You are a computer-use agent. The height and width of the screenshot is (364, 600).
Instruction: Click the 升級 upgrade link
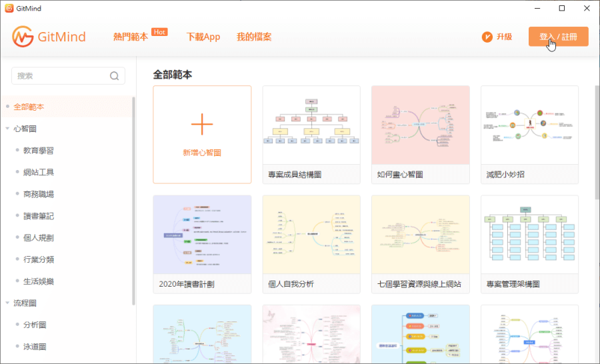point(505,37)
